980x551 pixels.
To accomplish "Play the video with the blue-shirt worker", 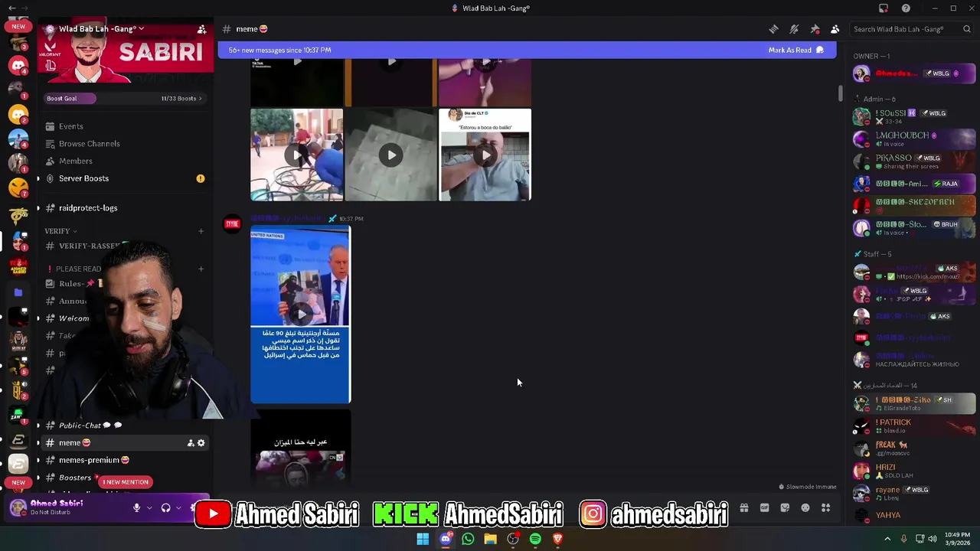I will [x=296, y=155].
